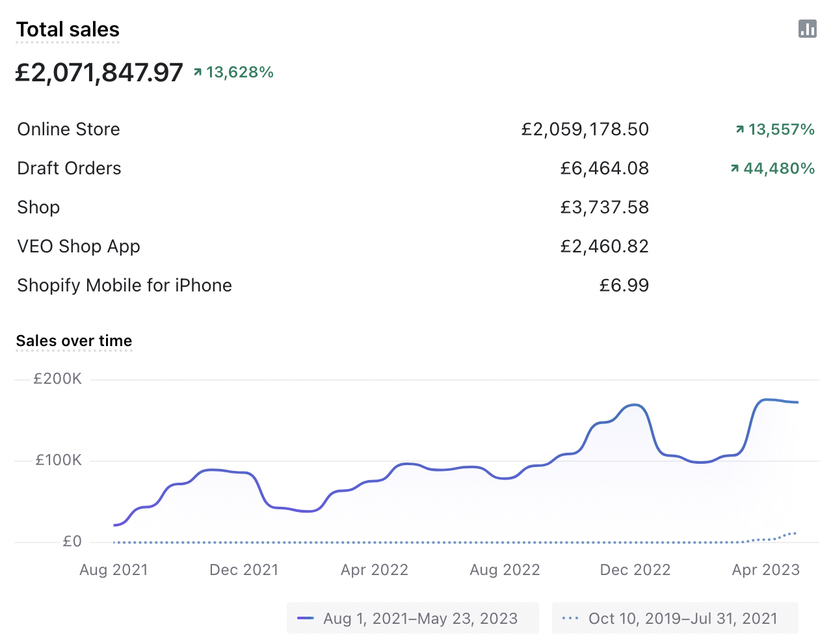Image resolution: width=831 pixels, height=644 pixels.
Task: Click the £200K y-axis gridline label
Action: 58,379
